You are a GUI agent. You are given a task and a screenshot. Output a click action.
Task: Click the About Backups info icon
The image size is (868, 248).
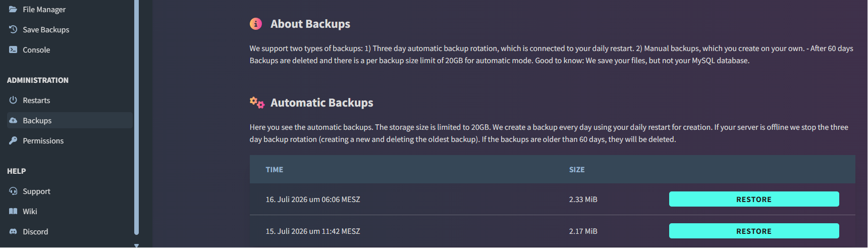point(256,24)
